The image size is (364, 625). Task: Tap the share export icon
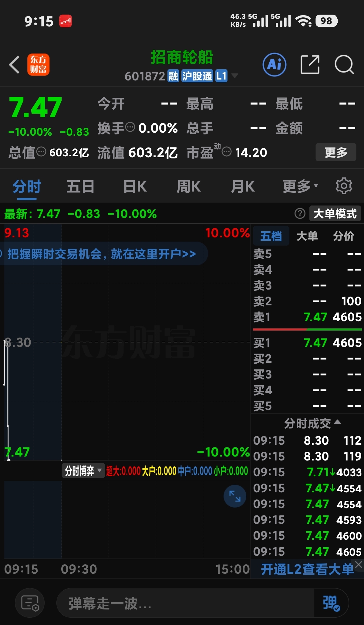310,64
